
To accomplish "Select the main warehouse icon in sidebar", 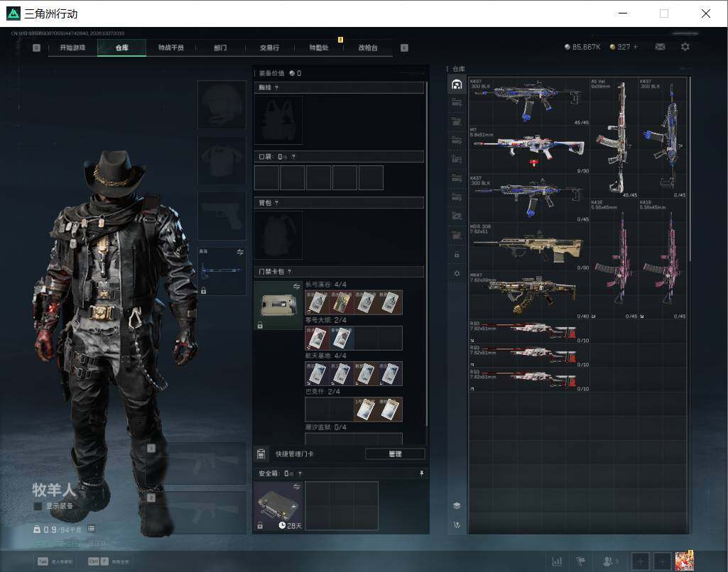I will pyautogui.click(x=457, y=84).
